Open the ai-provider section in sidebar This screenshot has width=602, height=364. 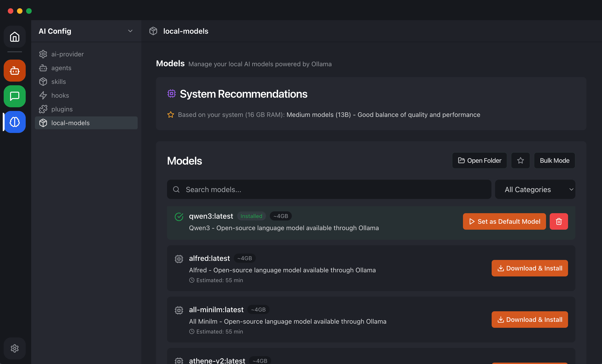pos(67,54)
